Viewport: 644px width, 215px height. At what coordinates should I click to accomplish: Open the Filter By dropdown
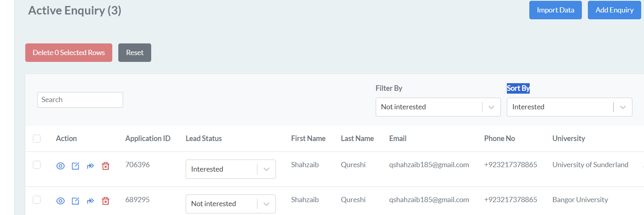pos(438,107)
